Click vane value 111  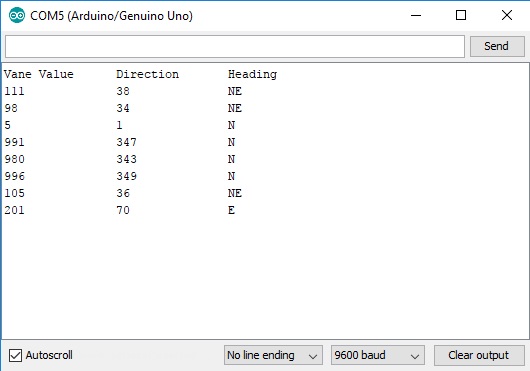click(x=15, y=91)
